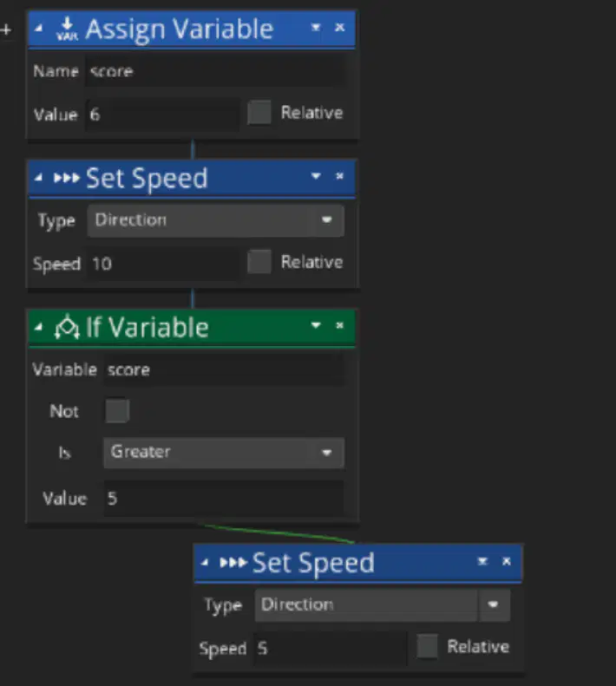Click the arrows icon on the bottom Set Speed block
Viewport: 616px width, 686px height.
point(233,562)
